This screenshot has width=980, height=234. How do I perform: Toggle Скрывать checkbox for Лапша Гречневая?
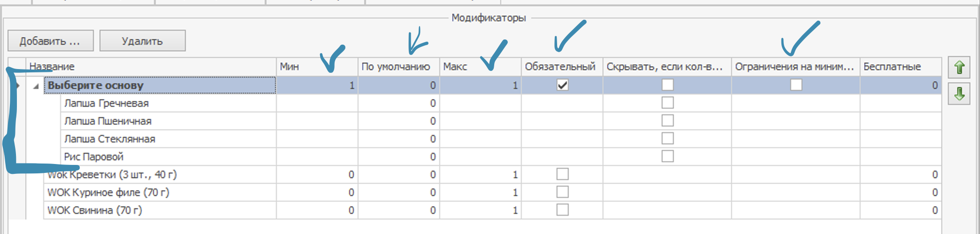click(x=667, y=103)
